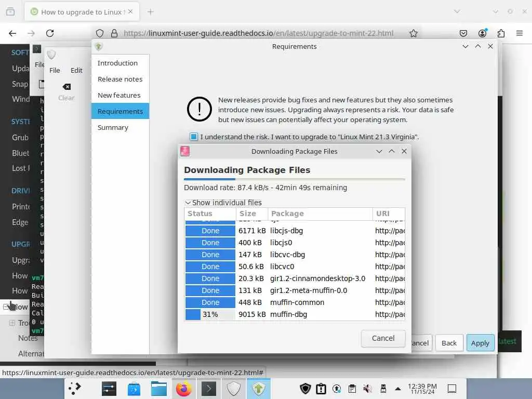The image size is (532, 399).
Task: Select the Requirements step
Action: coord(120,111)
